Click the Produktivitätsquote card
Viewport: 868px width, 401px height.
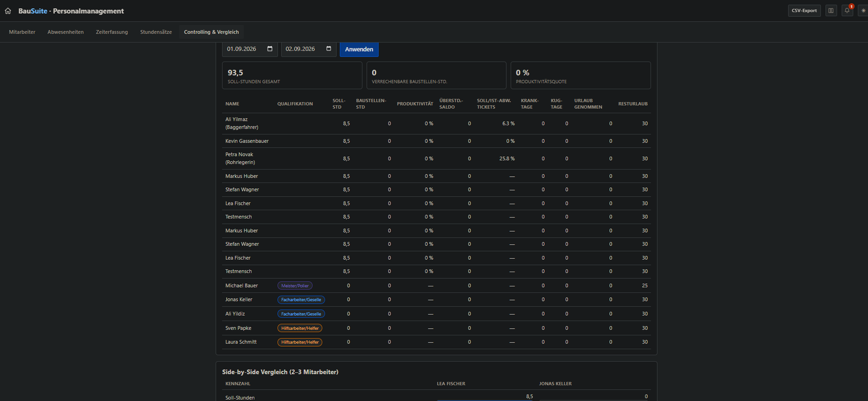580,75
